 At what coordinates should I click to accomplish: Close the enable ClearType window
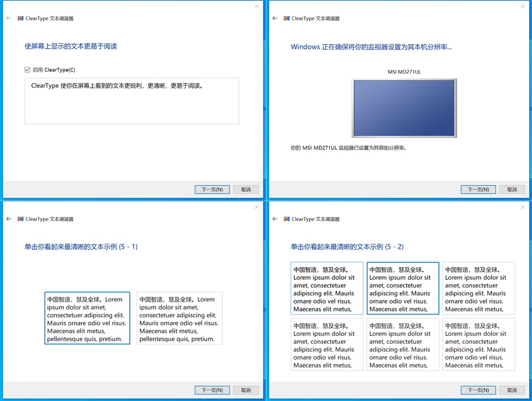256,6
